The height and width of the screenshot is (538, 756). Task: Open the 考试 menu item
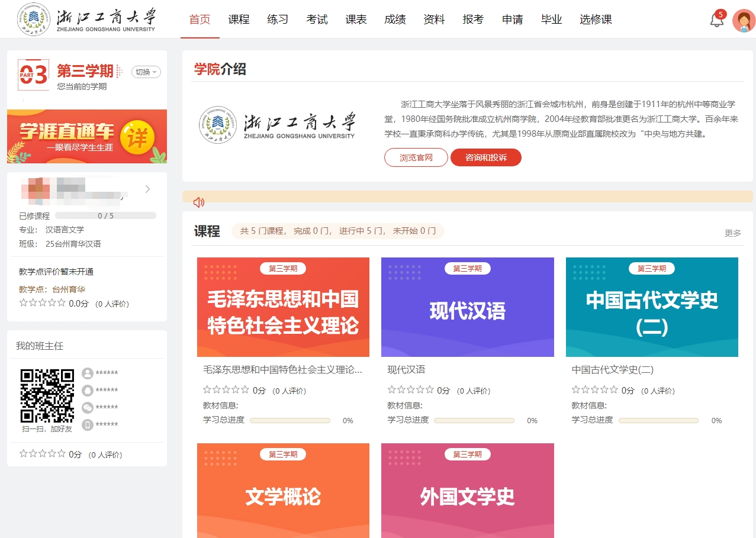(x=317, y=20)
